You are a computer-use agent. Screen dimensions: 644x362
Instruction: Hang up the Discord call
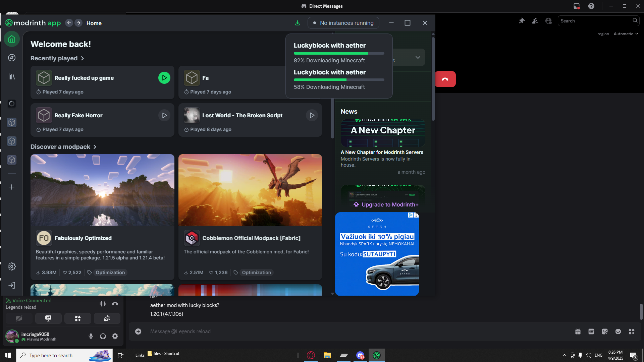tap(445, 79)
